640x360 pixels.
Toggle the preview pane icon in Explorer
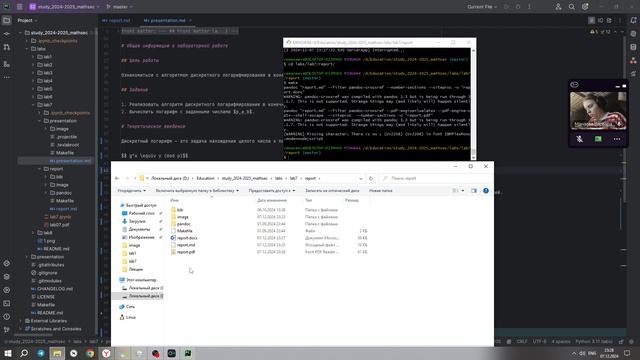(x=473, y=191)
